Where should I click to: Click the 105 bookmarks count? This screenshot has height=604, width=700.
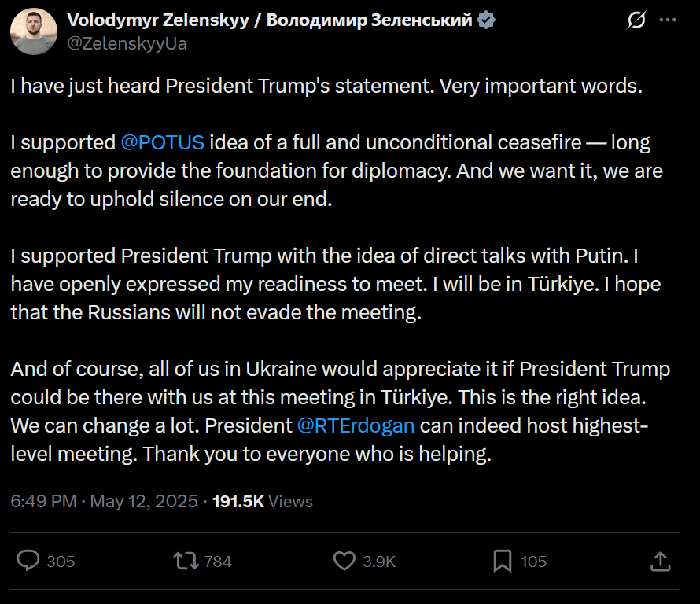(533, 562)
